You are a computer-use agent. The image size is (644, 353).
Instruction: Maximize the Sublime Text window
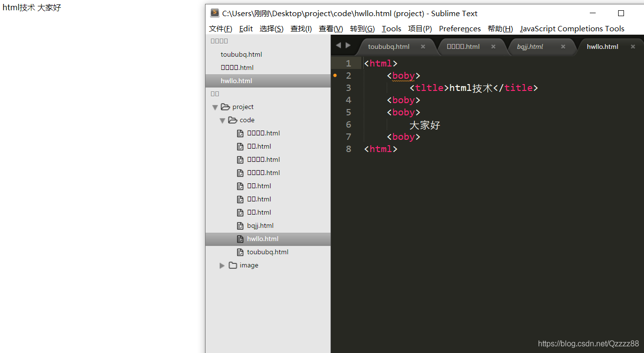[x=621, y=13]
